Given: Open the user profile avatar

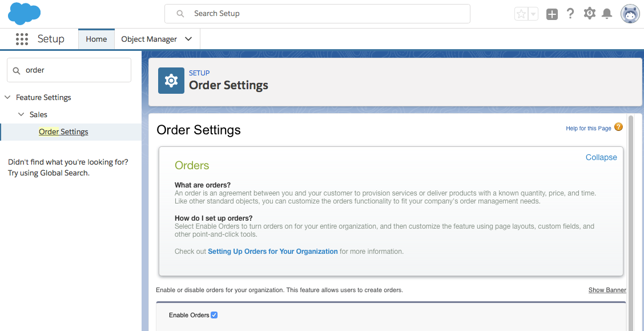Looking at the screenshot, I should pos(630,14).
